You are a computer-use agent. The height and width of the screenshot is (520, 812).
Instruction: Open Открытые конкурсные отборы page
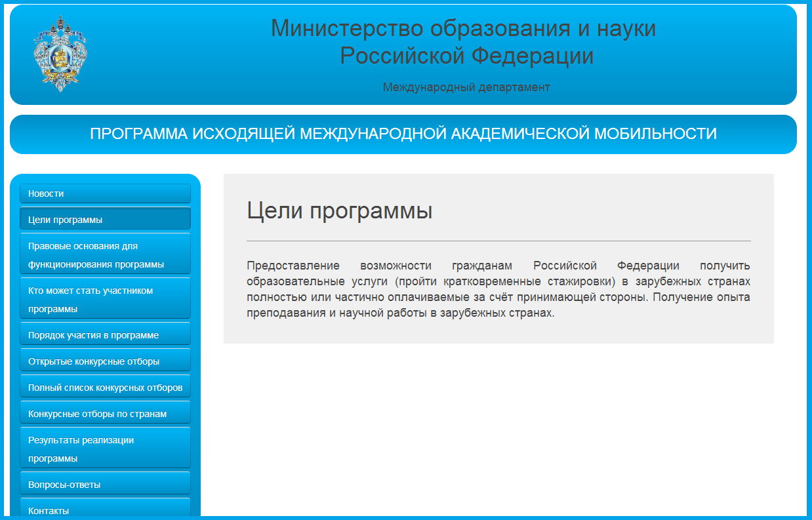click(105, 361)
